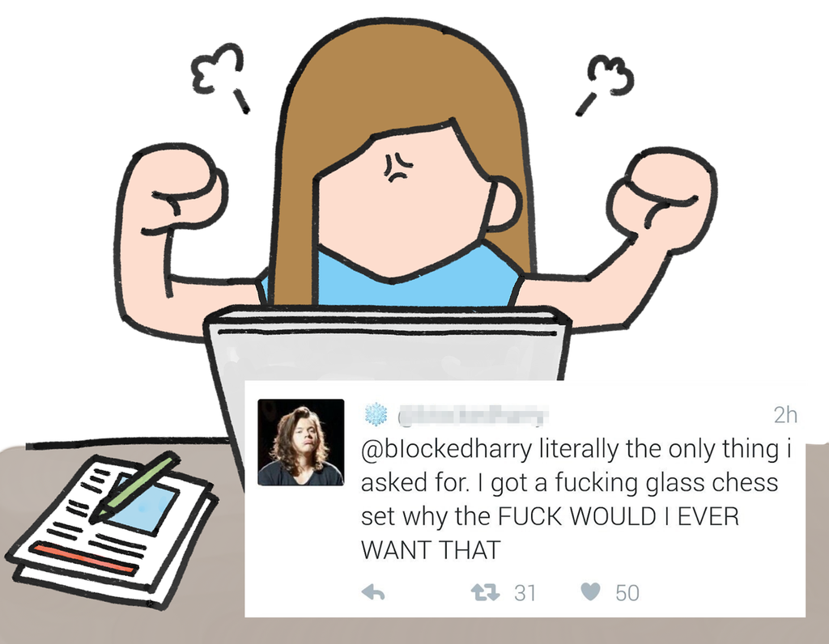Click the angry vein mark on the face
This screenshot has width=829, height=644.
398,168
